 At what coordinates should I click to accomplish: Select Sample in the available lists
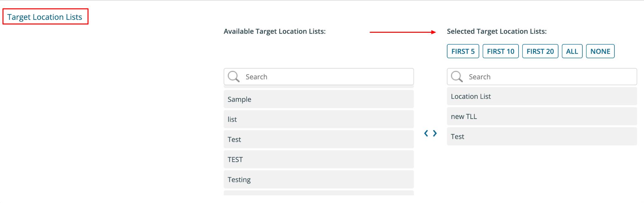(319, 99)
